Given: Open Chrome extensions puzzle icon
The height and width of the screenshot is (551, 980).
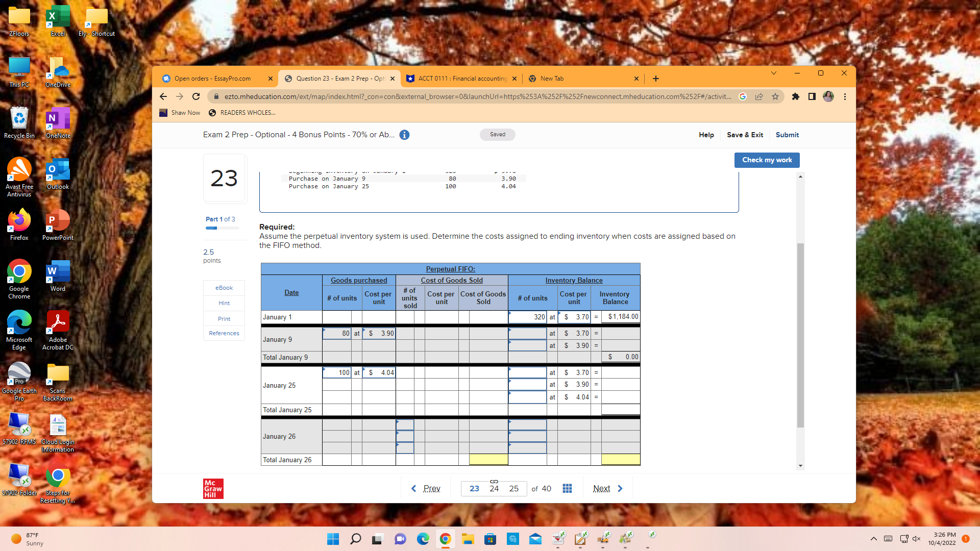Looking at the screenshot, I should (x=795, y=96).
